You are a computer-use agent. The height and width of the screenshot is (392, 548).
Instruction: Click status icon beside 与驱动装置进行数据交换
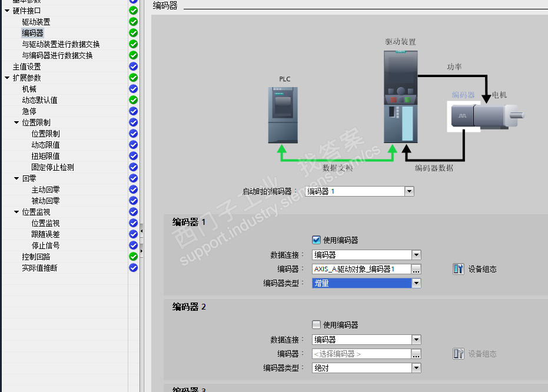click(x=133, y=44)
